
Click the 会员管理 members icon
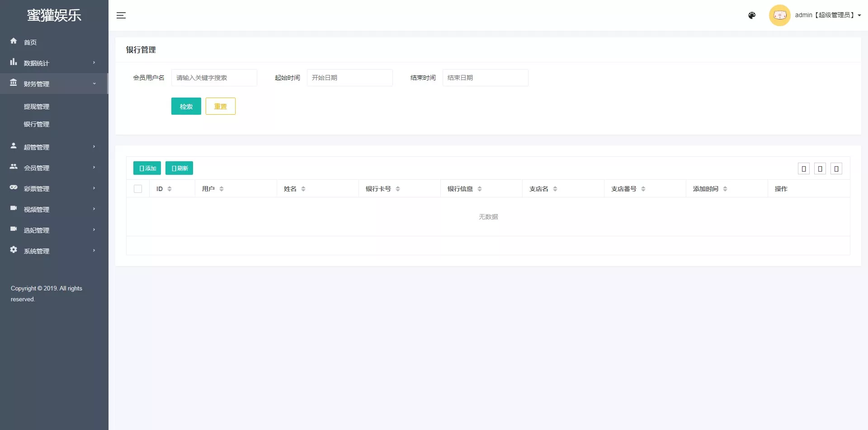[14, 167]
